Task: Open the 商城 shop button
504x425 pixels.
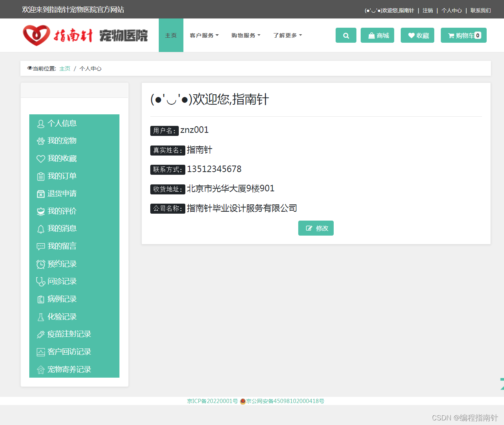Action: [377, 35]
